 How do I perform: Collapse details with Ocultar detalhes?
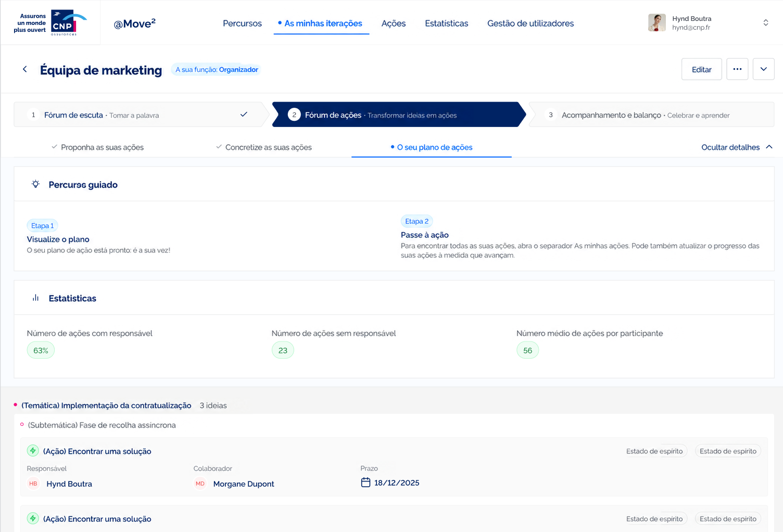point(737,147)
